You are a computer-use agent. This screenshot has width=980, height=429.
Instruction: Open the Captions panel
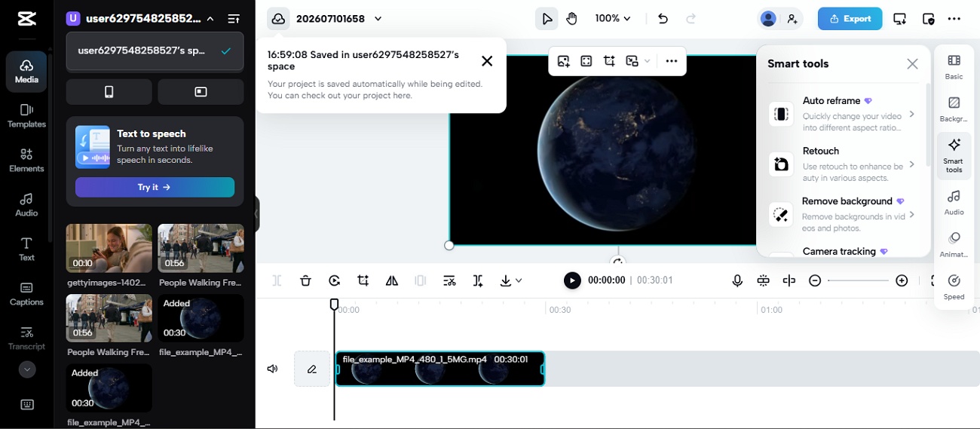26,294
